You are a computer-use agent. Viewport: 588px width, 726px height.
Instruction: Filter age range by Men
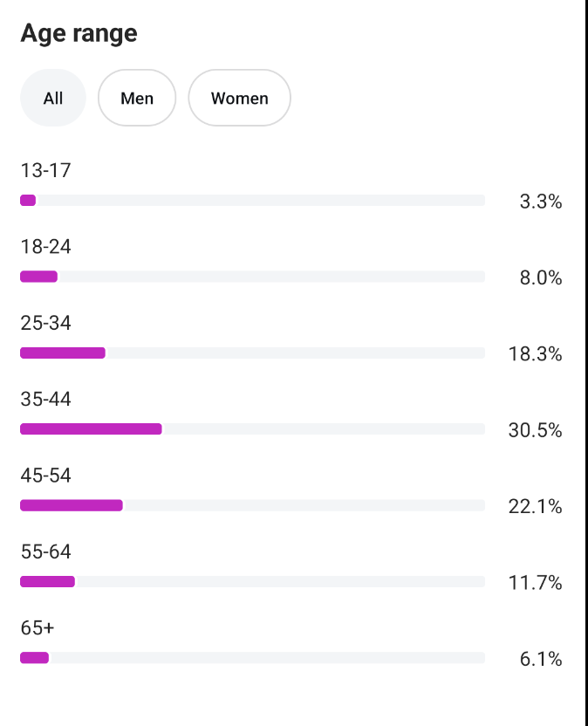137,98
